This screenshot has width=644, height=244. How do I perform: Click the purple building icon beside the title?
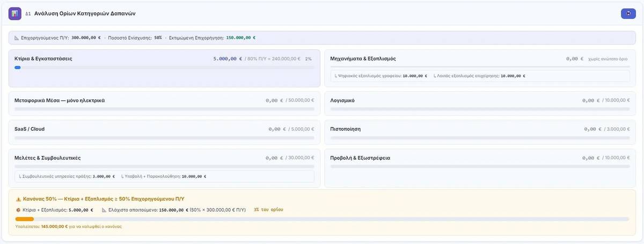15,13
